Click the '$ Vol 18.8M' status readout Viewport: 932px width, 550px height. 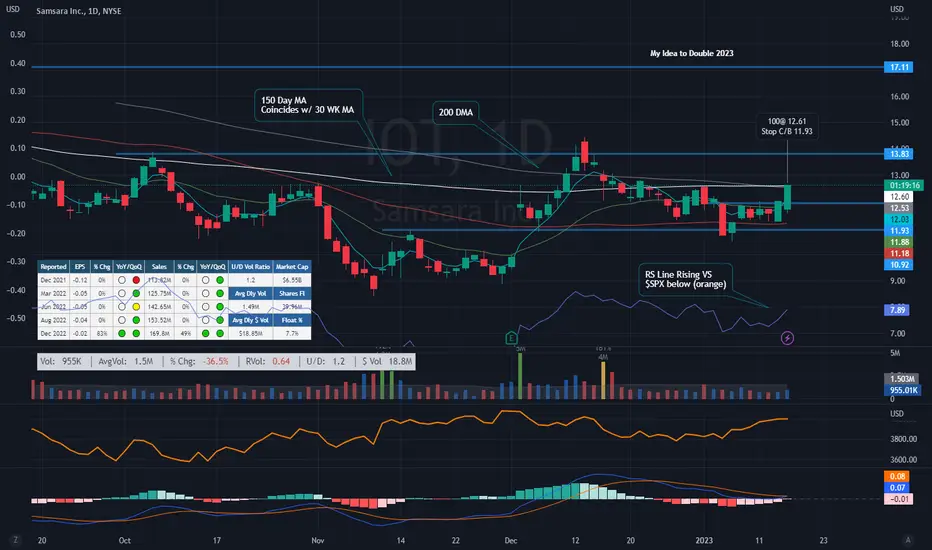(387, 362)
